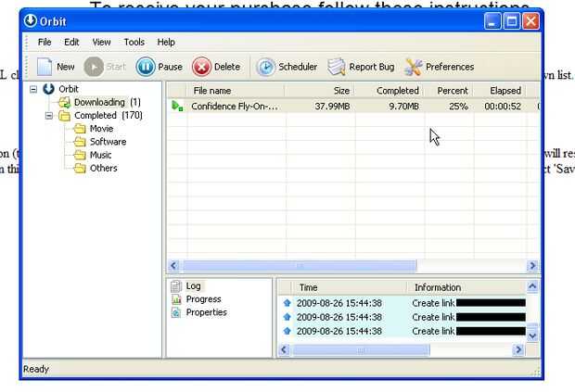Click the Movie folder icon

[x=80, y=129]
